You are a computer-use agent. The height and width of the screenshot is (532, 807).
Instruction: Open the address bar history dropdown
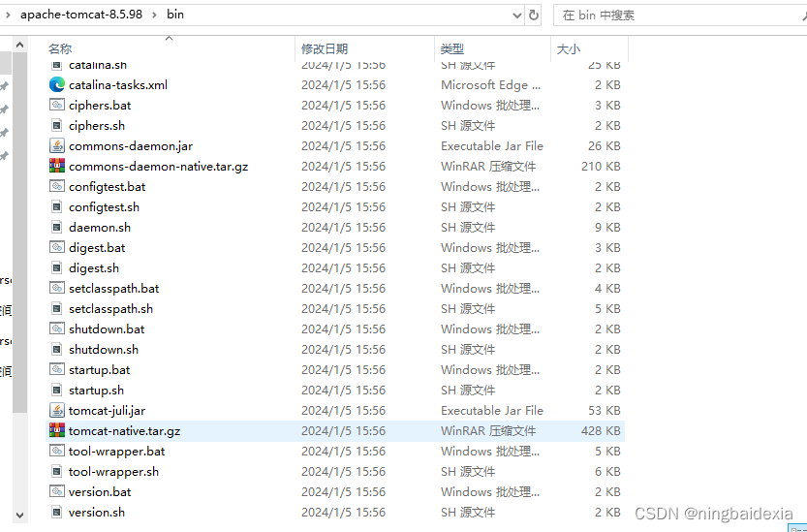coord(517,16)
